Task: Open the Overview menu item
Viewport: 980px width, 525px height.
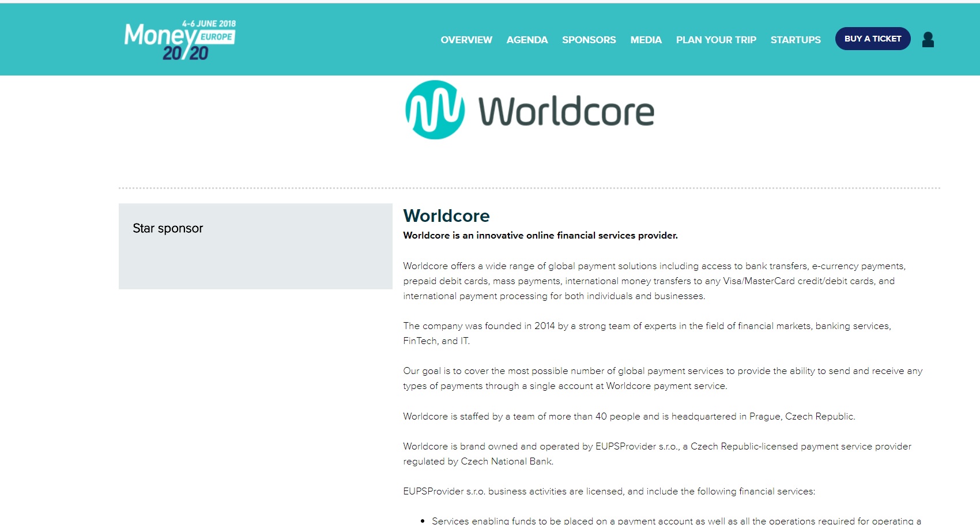Action: [466, 40]
